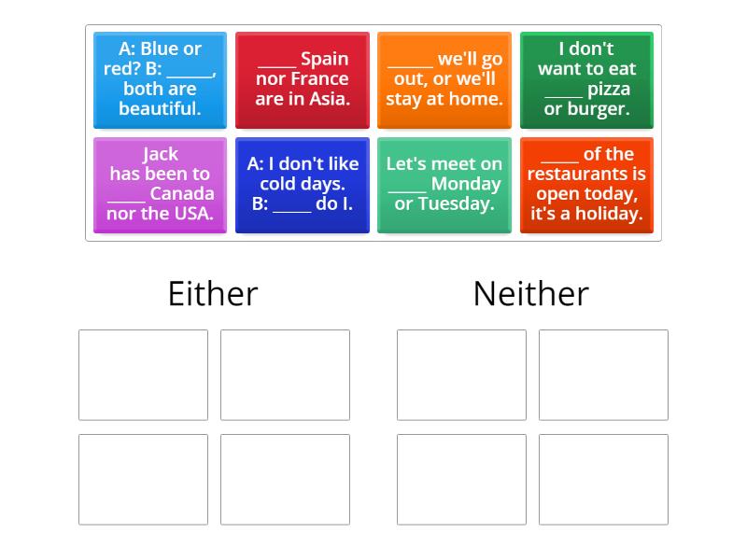747x560 pixels.
Task: Click the bottom-left slot under Either
Action: 143,479
